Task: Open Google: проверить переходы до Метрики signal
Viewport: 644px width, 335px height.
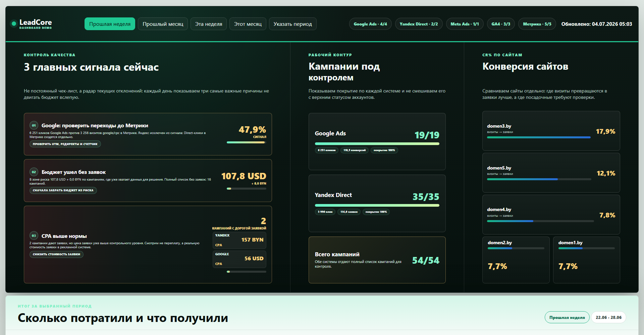Action: (95, 126)
